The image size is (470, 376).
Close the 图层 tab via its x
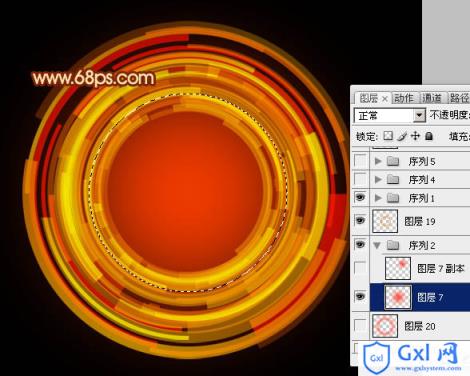(x=385, y=99)
